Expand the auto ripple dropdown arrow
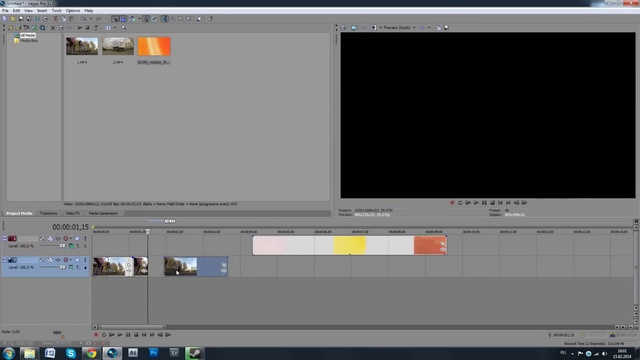 pos(139,19)
